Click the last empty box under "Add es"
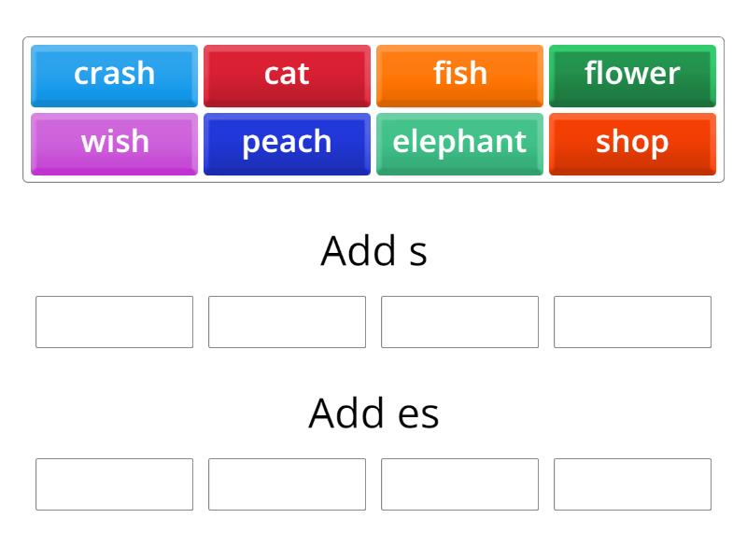Image resolution: width=747 pixels, height=560 pixels. click(632, 484)
